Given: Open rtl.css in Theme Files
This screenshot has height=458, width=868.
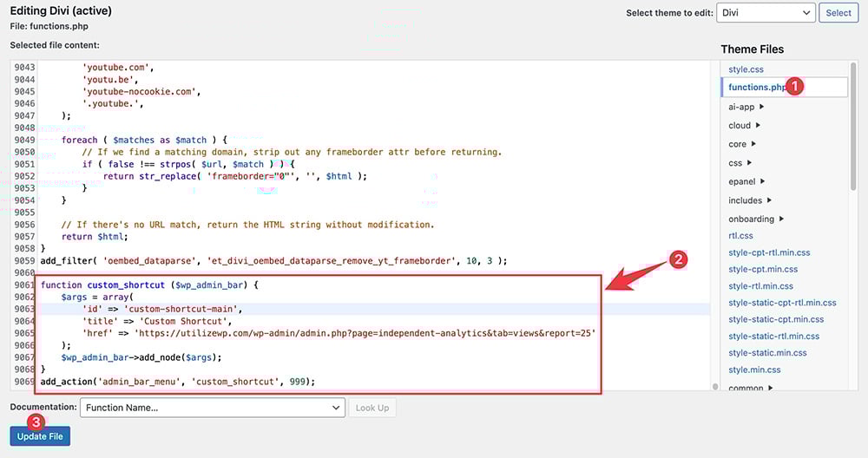Looking at the screenshot, I should click(740, 236).
